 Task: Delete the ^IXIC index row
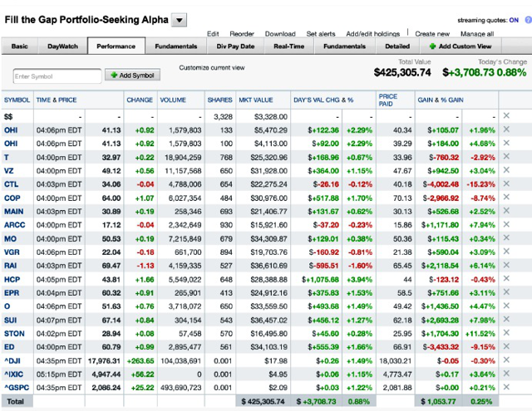point(506,374)
